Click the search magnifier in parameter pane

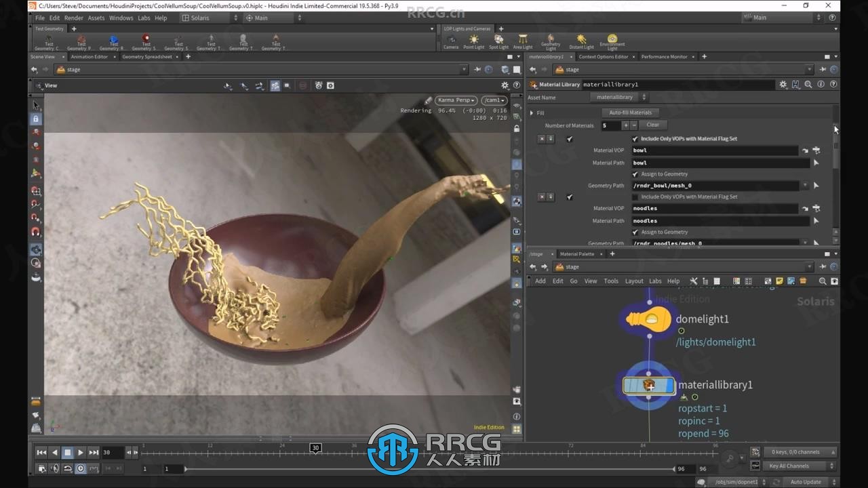(x=808, y=85)
